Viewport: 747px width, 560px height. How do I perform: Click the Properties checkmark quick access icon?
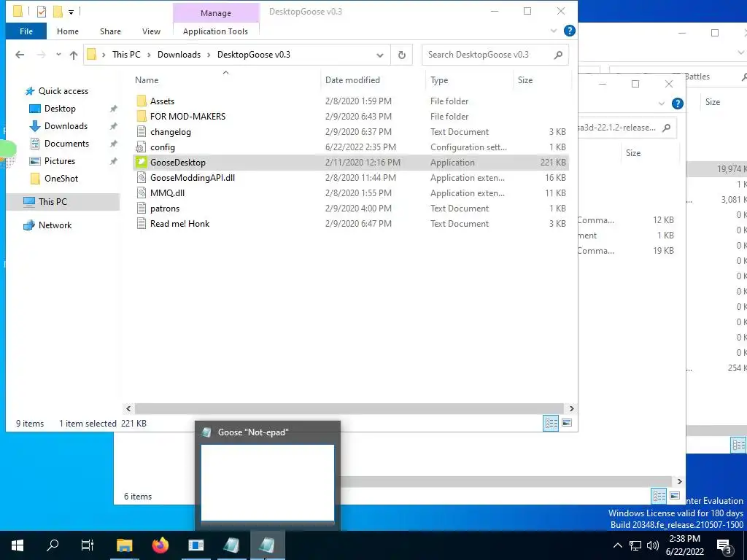[42, 12]
